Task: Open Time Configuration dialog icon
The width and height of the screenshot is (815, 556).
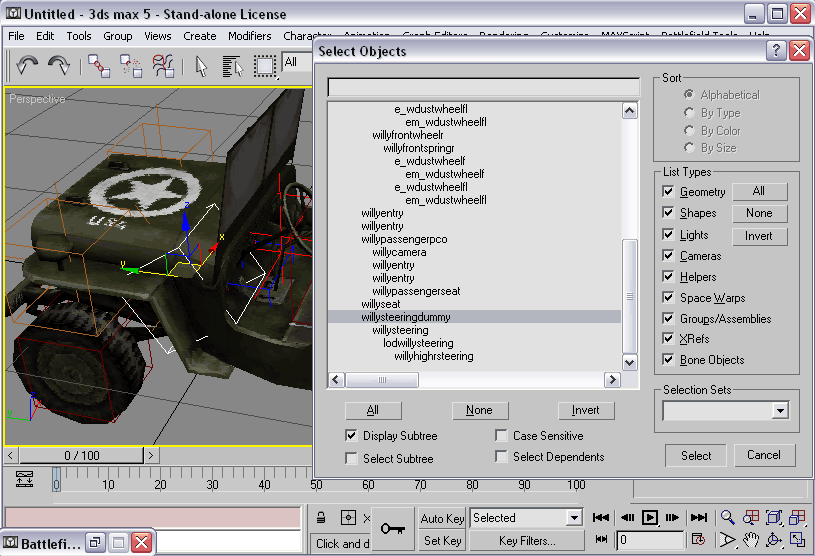Action: point(699,539)
